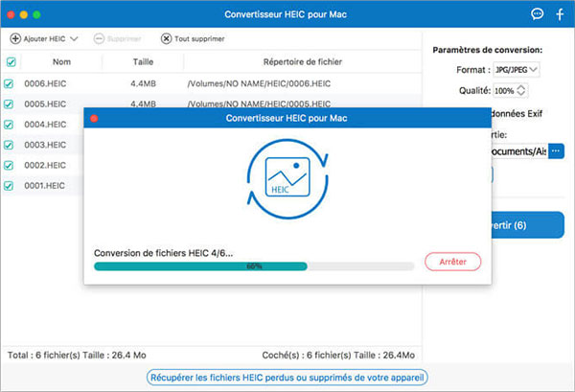
Task: Adjust the Qualité 100% stepper
Action: pos(521,91)
